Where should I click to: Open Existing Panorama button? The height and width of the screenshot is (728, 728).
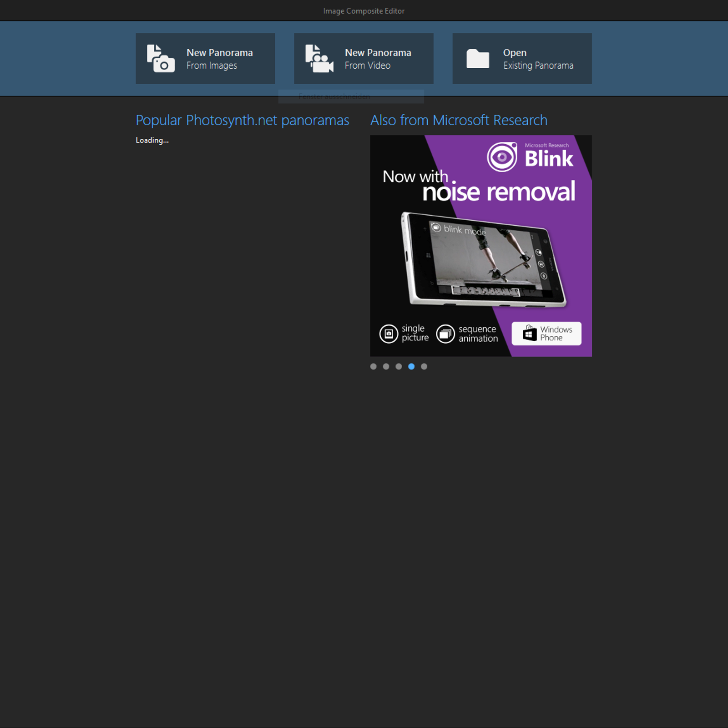coord(522,58)
